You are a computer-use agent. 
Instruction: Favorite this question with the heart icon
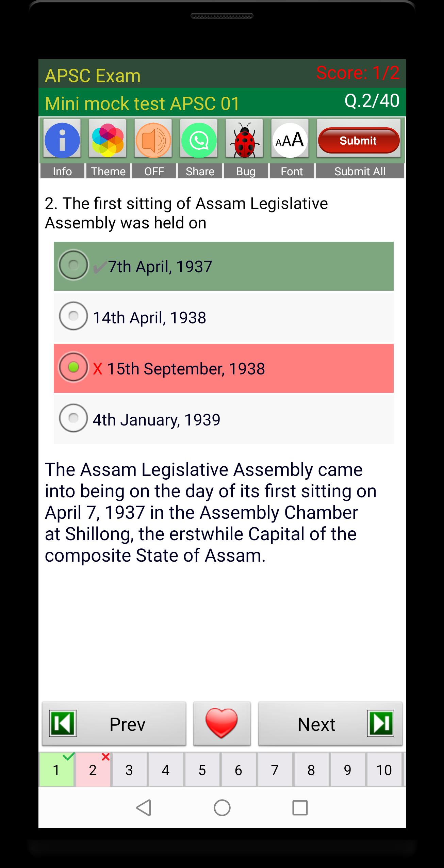coord(222,724)
